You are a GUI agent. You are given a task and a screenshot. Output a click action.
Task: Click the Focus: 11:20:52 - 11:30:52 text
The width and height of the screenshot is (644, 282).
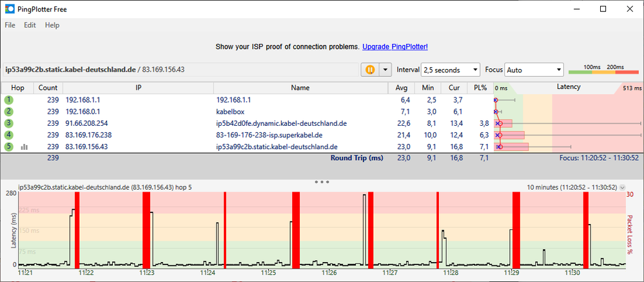coord(599,158)
